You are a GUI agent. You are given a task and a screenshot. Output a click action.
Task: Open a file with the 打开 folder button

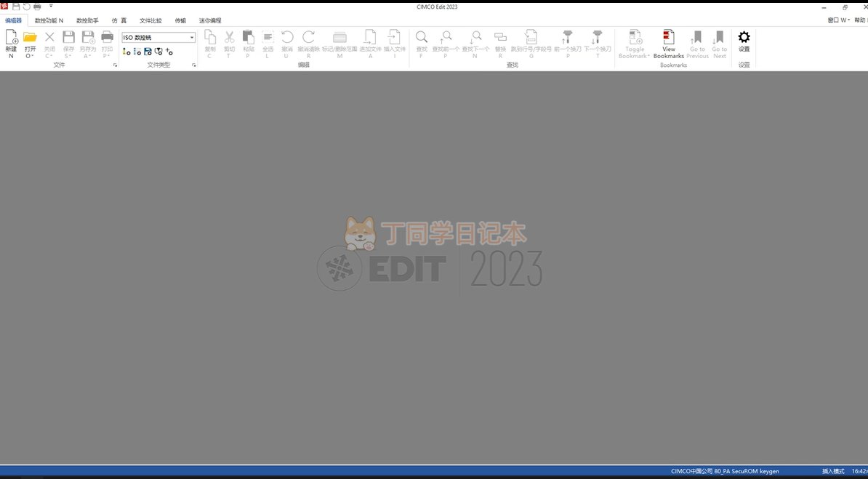point(30,44)
